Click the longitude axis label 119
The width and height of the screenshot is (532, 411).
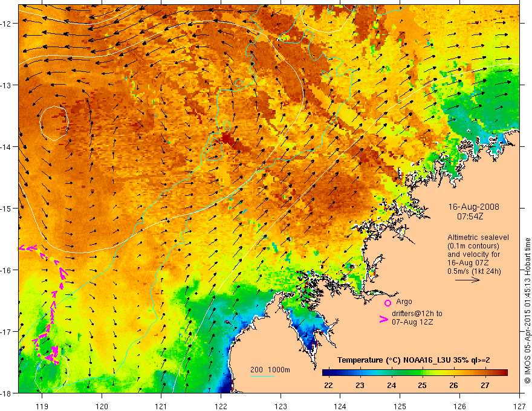point(42,406)
